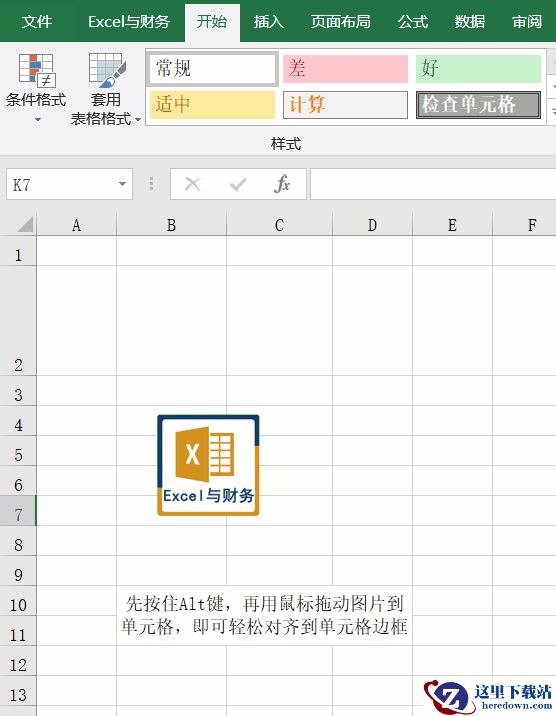Switch to the 页面布局 tab
556x716 pixels.
click(341, 21)
